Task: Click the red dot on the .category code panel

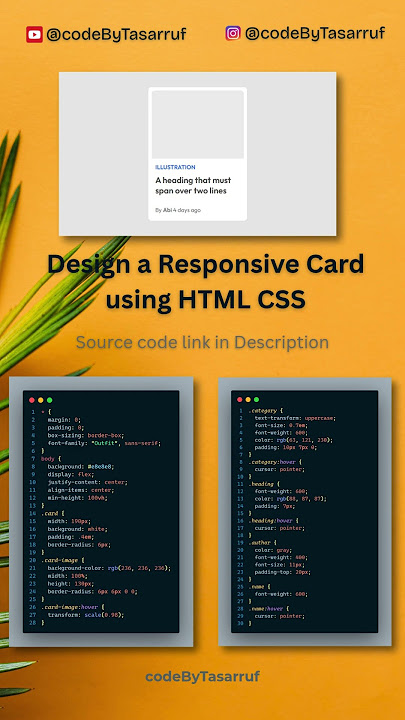Action: coord(240,399)
